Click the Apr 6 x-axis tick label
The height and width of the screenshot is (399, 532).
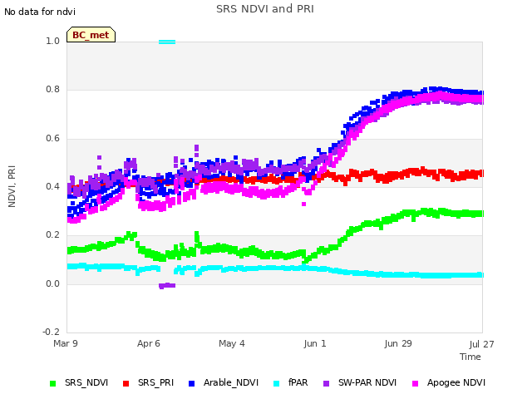[149, 343]
